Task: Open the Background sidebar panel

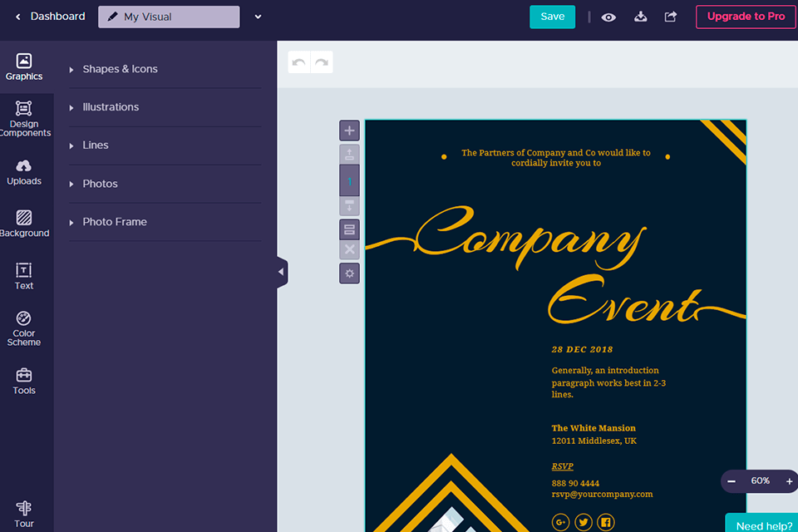Action: [x=24, y=224]
